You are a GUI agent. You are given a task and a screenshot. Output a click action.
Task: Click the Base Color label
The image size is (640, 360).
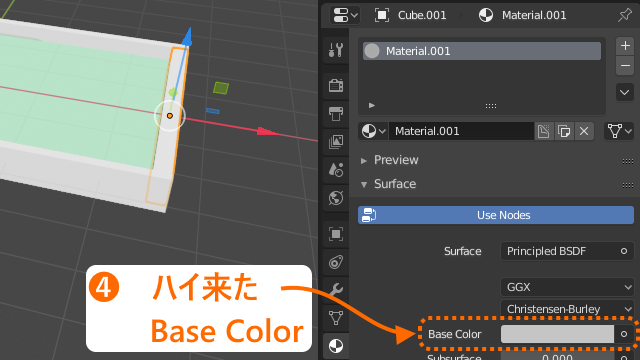click(x=454, y=334)
